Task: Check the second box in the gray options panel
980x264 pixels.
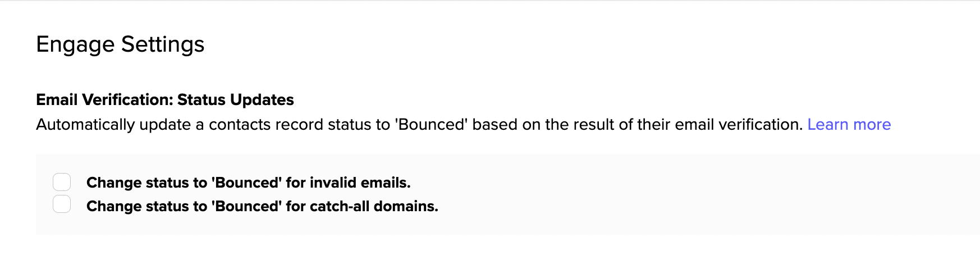Action: point(62,204)
